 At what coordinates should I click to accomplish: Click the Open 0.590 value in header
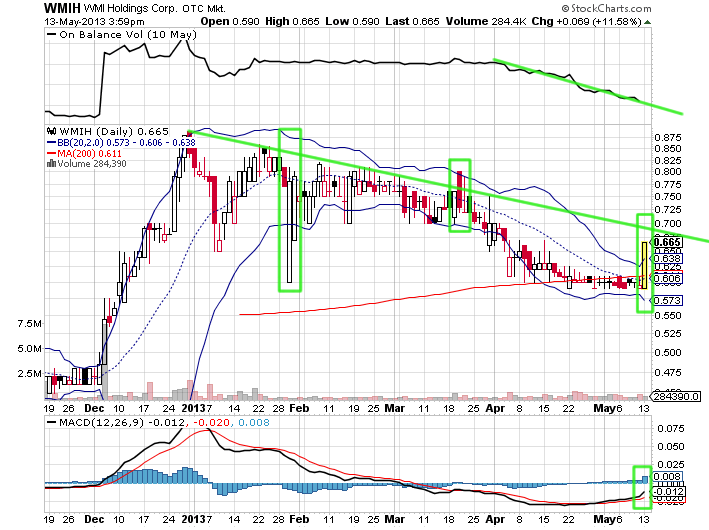coord(230,21)
